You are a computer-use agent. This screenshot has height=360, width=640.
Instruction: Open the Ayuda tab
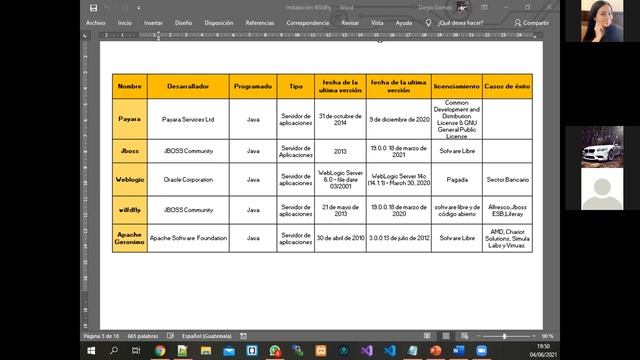[x=404, y=23]
